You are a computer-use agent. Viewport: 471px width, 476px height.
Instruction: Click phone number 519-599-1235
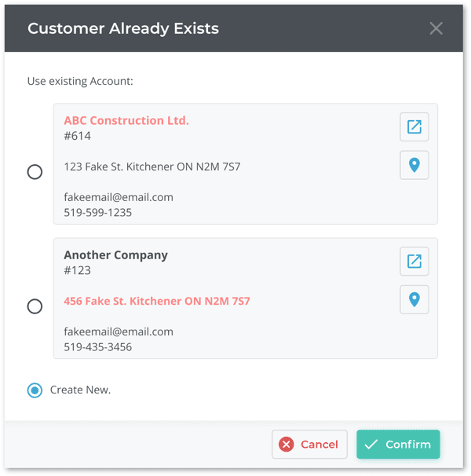point(97,212)
